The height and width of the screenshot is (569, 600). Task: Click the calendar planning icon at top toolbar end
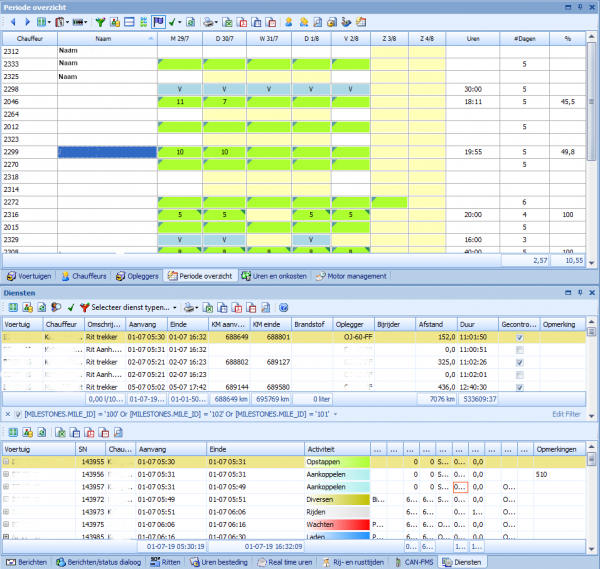[361, 22]
